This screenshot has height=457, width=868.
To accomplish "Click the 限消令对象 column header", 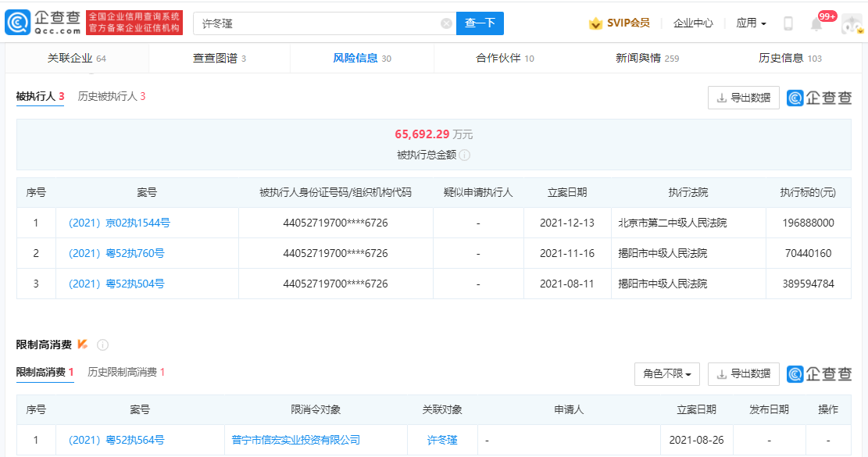I will pyautogui.click(x=316, y=410).
